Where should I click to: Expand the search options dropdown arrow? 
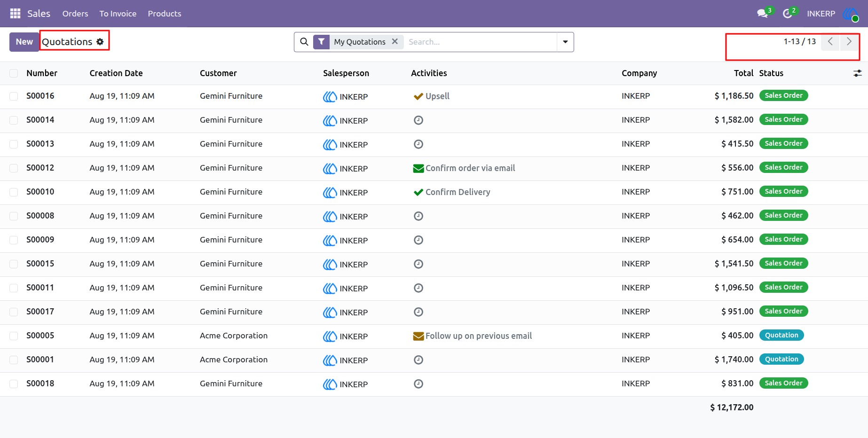point(565,42)
